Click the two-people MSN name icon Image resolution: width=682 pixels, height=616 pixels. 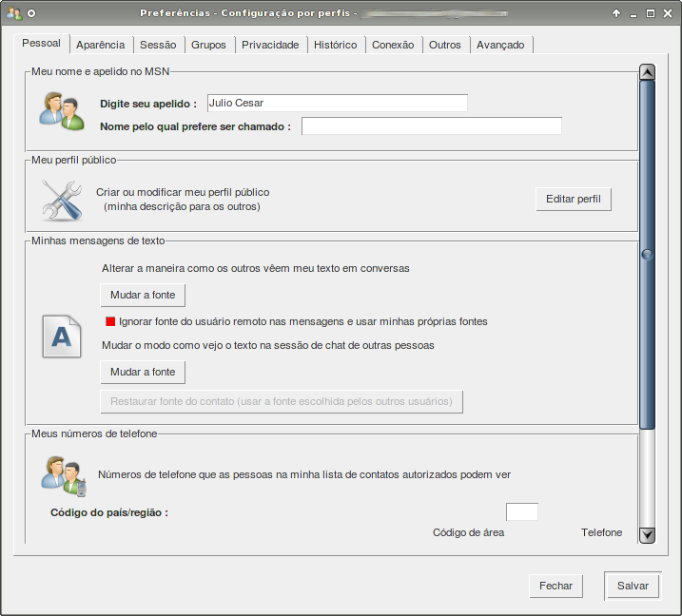coord(62,111)
